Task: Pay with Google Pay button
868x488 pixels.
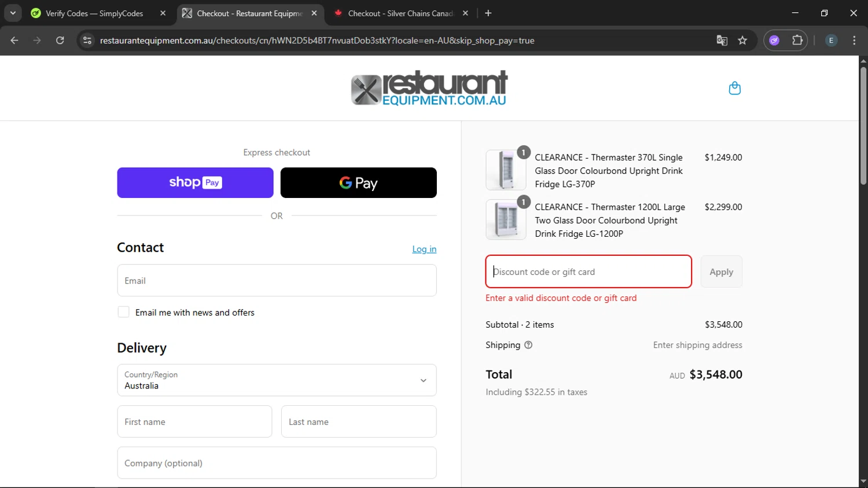Action: (x=358, y=183)
